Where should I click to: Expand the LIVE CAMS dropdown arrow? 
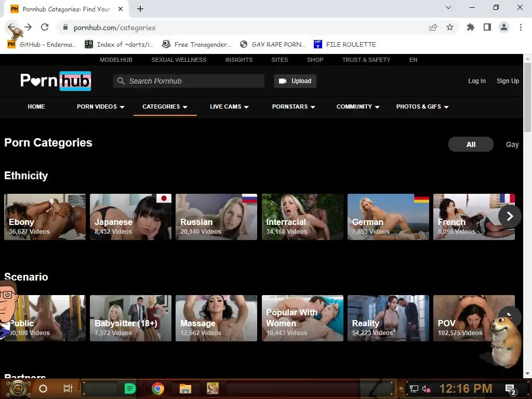click(x=246, y=107)
